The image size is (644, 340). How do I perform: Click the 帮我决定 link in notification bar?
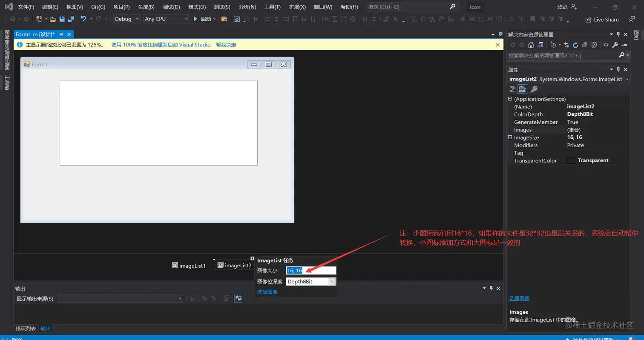pyautogui.click(x=226, y=45)
